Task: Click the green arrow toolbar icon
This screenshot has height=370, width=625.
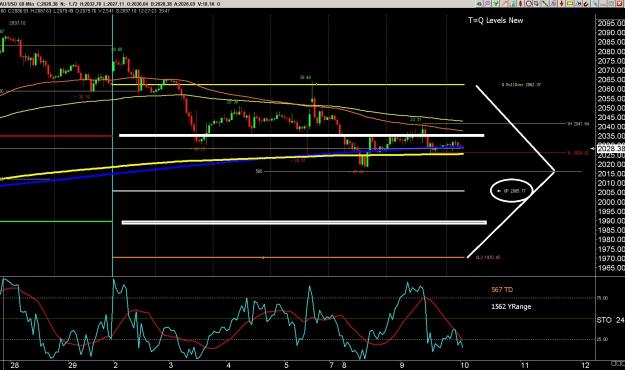Action: coord(495,4)
